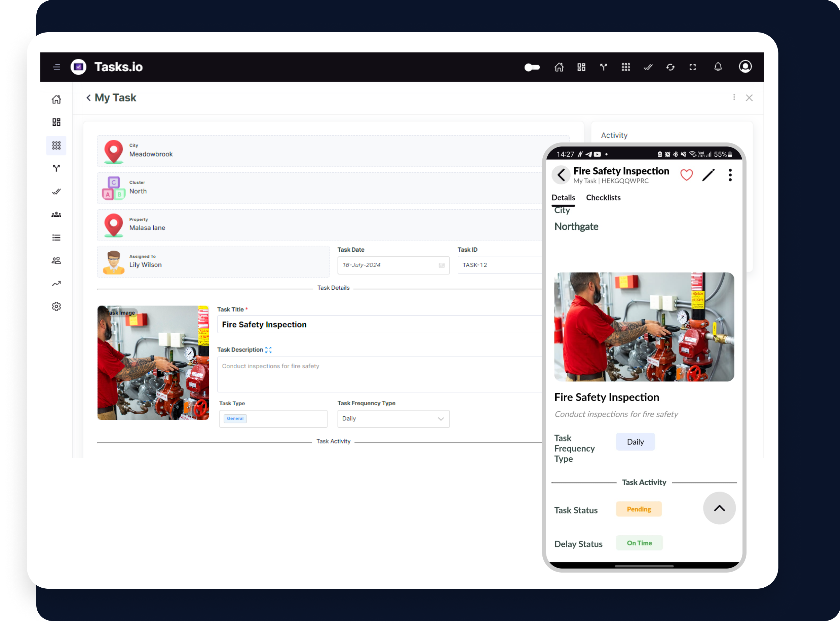Expand the Task Description editor icon
Viewport: 840px width, 627px height.
(268, 350)
